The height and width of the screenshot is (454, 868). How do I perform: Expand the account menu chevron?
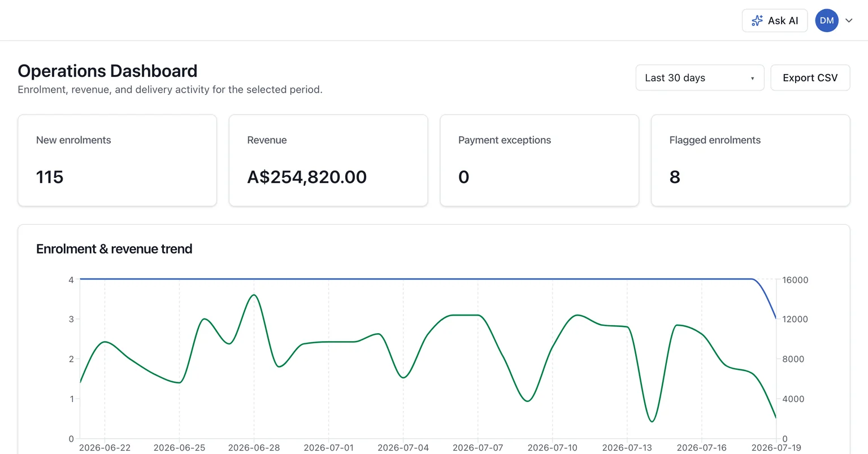[849, 20]
